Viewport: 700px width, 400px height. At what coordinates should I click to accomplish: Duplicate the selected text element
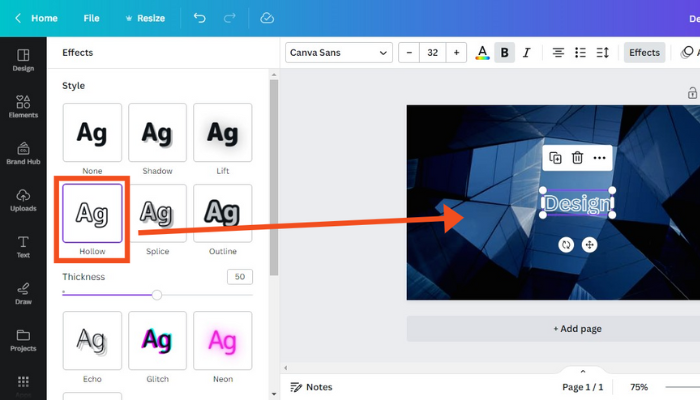(555, 158)
